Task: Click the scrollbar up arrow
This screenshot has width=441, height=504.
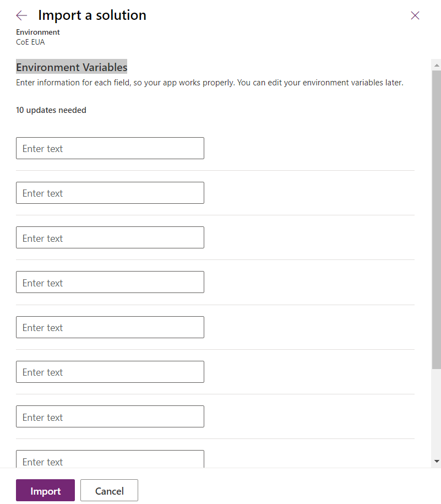Action: click(435, 65)
